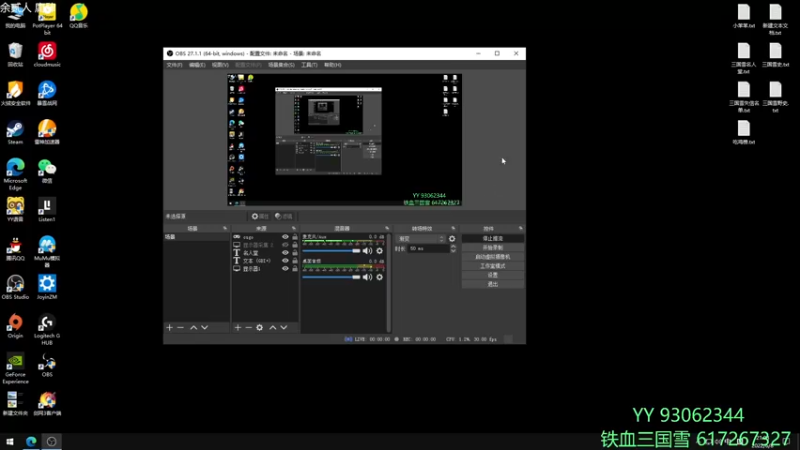Toggle visibility of the 文本 (GDI+) source
800x450 pixels.
(x=285, y=261)
